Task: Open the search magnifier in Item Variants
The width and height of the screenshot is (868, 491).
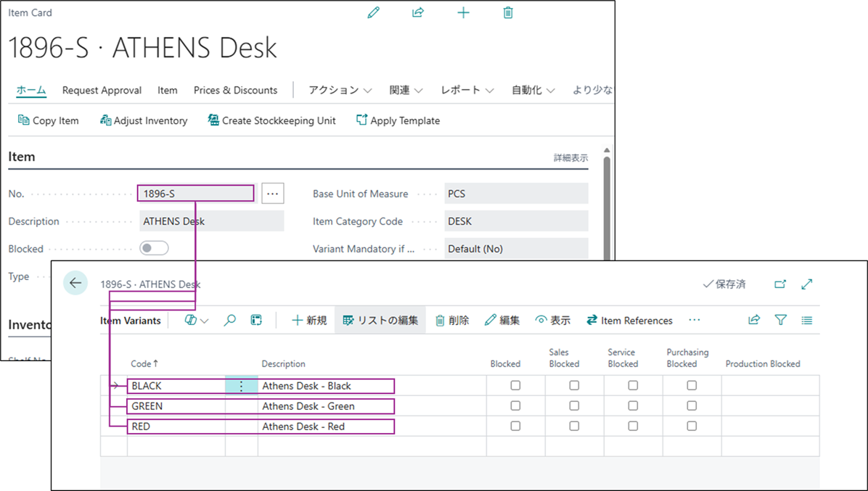Action: click(230, 320)
